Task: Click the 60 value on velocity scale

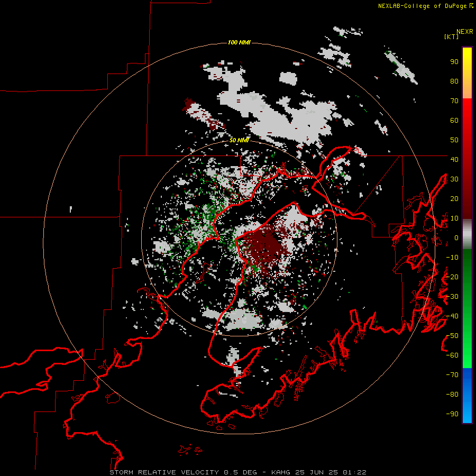Action: [454, 121]
